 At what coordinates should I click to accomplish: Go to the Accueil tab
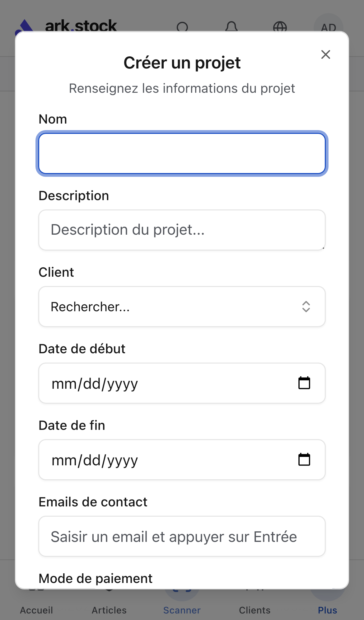coord(36,610)
